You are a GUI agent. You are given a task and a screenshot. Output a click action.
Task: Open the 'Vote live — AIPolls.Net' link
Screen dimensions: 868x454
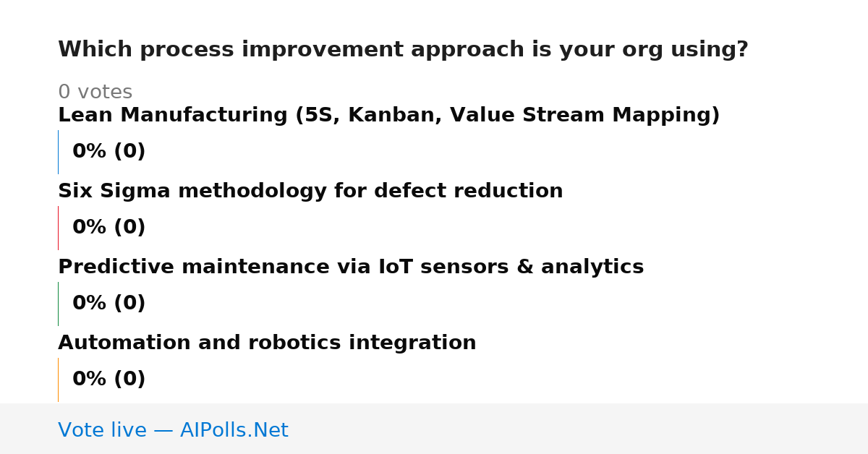click(173, 431)
